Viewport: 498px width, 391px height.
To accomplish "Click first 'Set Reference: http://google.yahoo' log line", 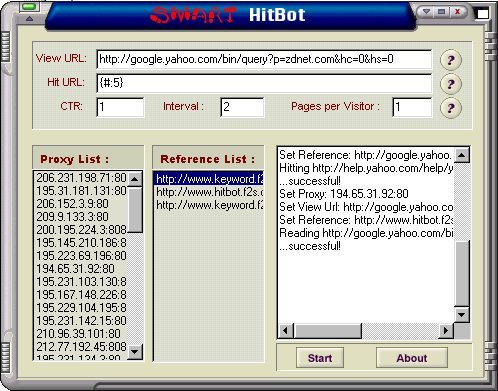I will pos(366,155).
